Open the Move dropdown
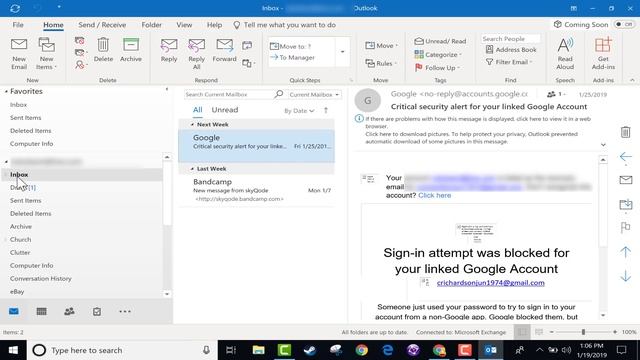Viewport: 640px width, 360px height. [381, 45]
